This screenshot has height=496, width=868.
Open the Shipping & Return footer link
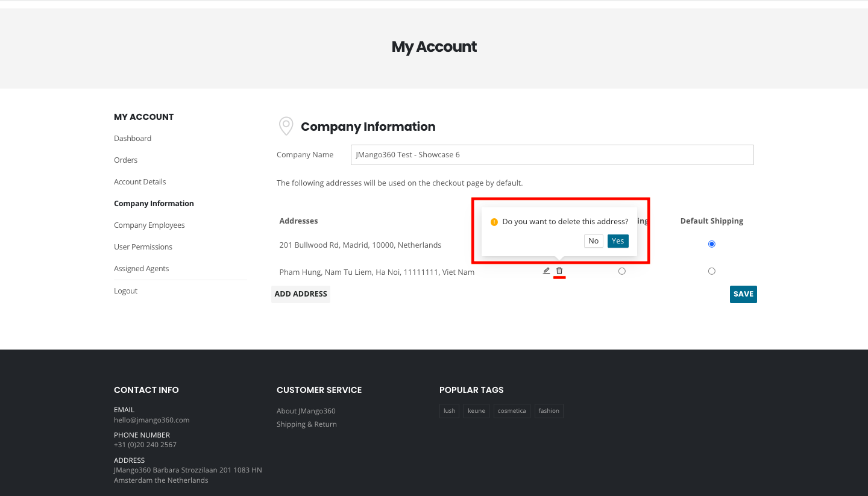(307, 424)
